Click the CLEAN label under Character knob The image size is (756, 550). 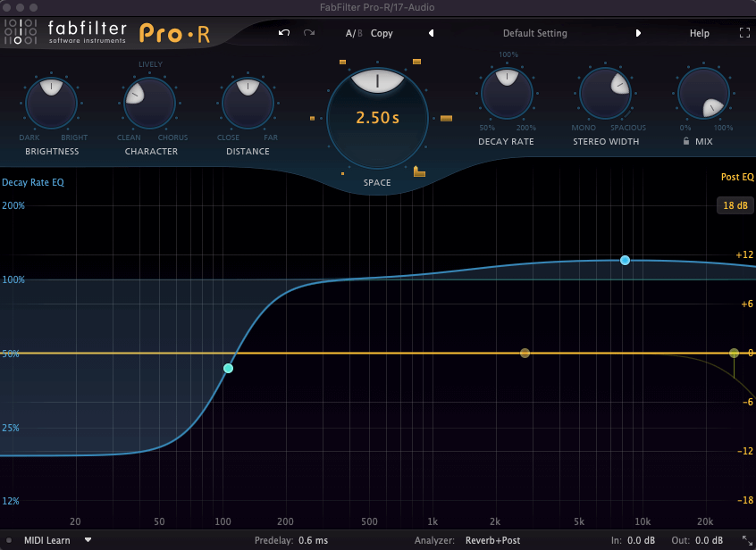click(129, 137)
